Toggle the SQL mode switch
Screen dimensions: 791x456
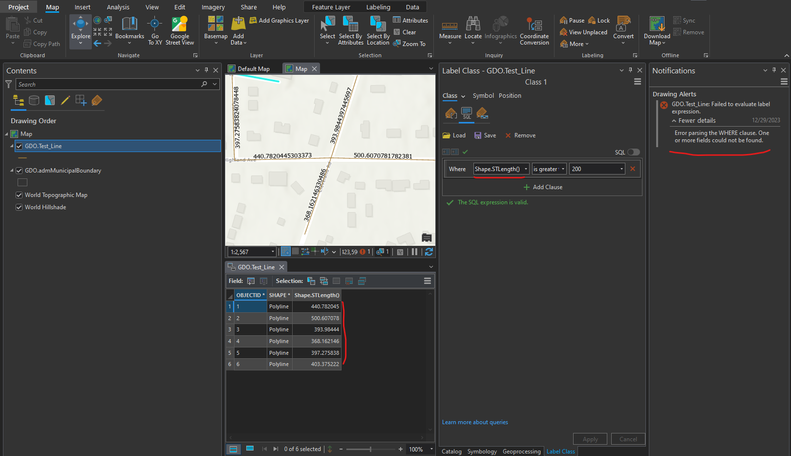[634, 152]
